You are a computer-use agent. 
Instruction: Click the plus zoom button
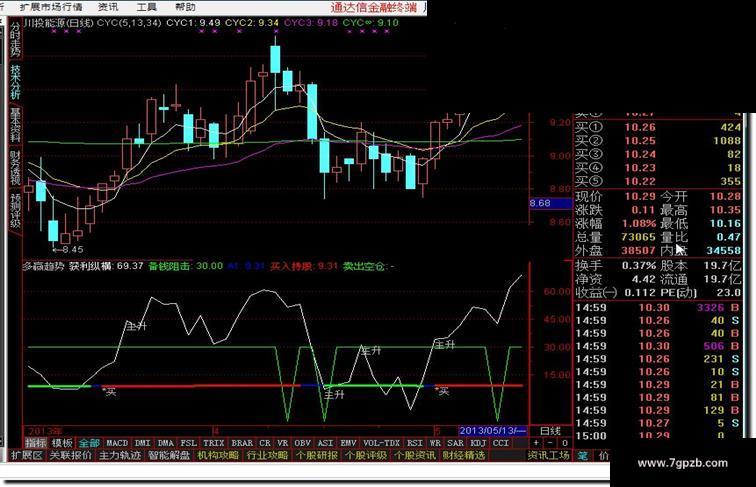[x=537, y=443]
